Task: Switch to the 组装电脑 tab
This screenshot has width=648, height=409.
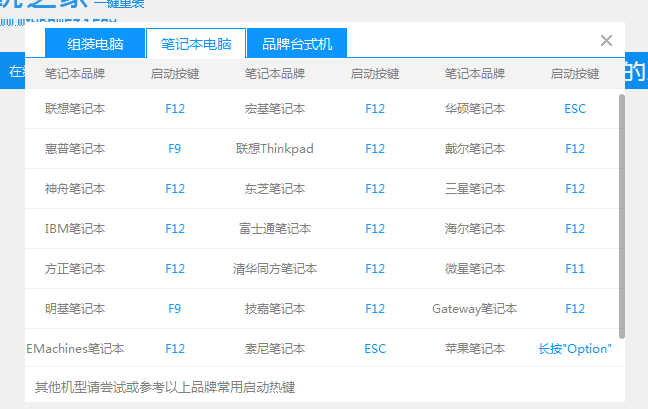Action: (x=95, y=44)
